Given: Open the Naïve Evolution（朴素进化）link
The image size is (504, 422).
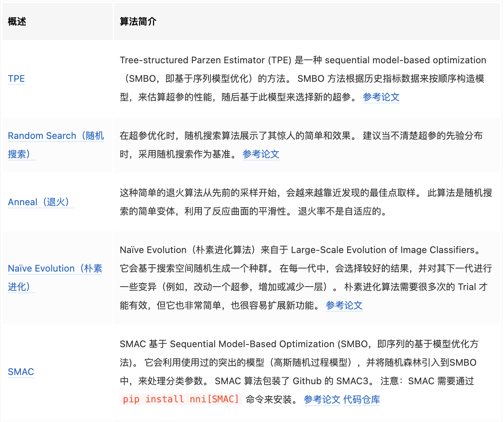Looking at the screenshot, I should [x=54, y=268].
